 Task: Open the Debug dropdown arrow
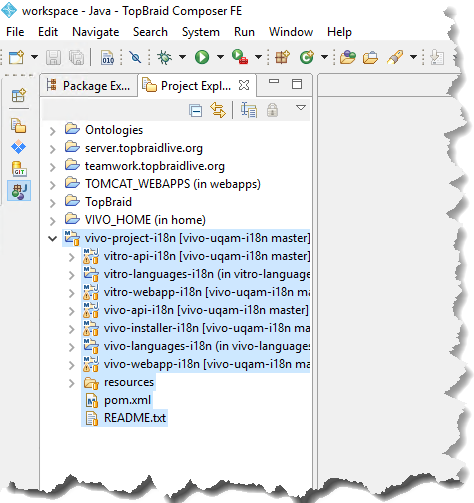182,57
